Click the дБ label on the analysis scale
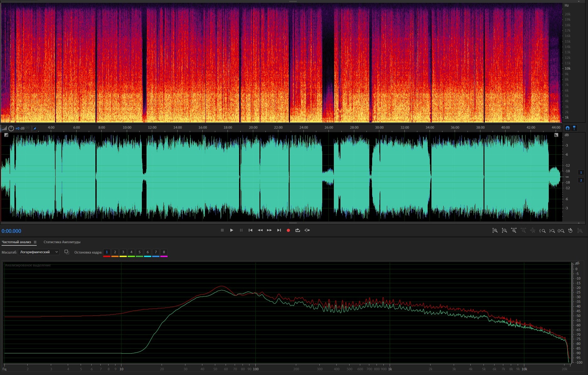 click(x=577, y=263)
